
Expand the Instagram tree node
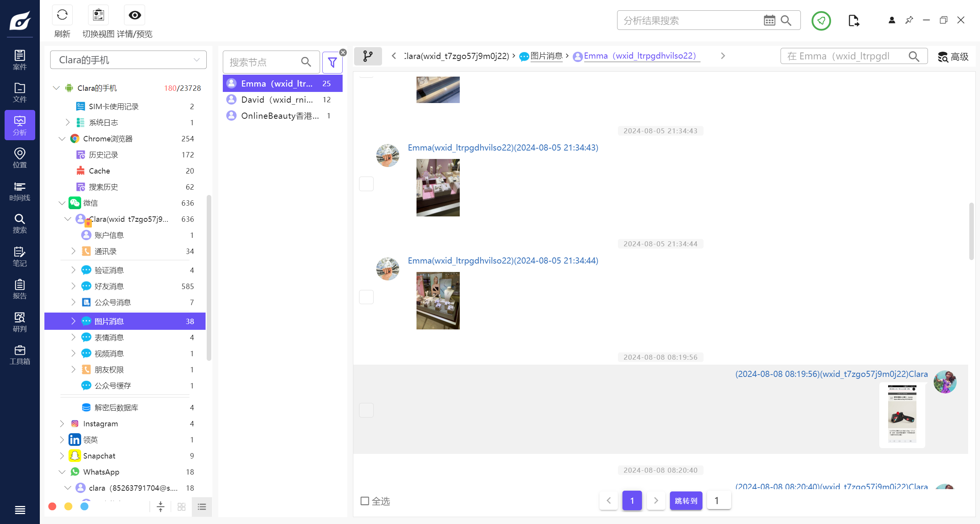pyautogui.click(x=62, y=424)
